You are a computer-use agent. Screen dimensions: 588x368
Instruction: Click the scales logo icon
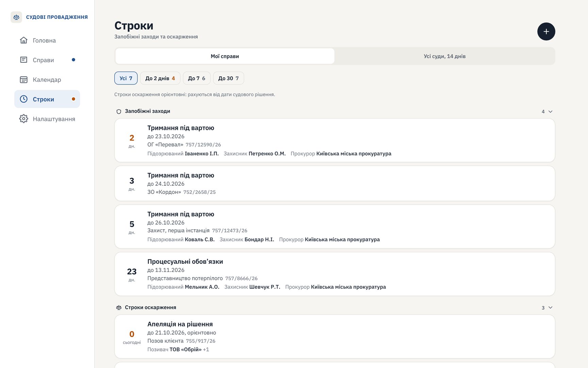tap(16, 17)
